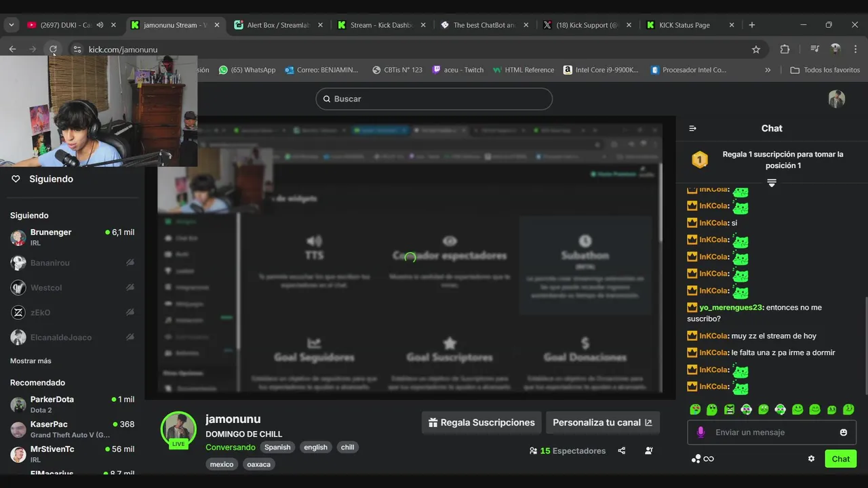Click the follow user icon next to share
868x488 pixels.
[649, 451]
